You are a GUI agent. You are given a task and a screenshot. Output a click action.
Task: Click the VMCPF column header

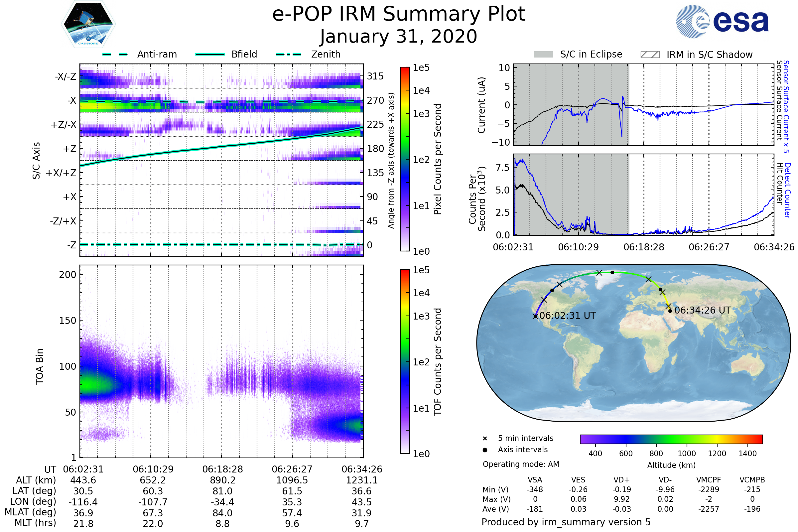tap(709, 480)
